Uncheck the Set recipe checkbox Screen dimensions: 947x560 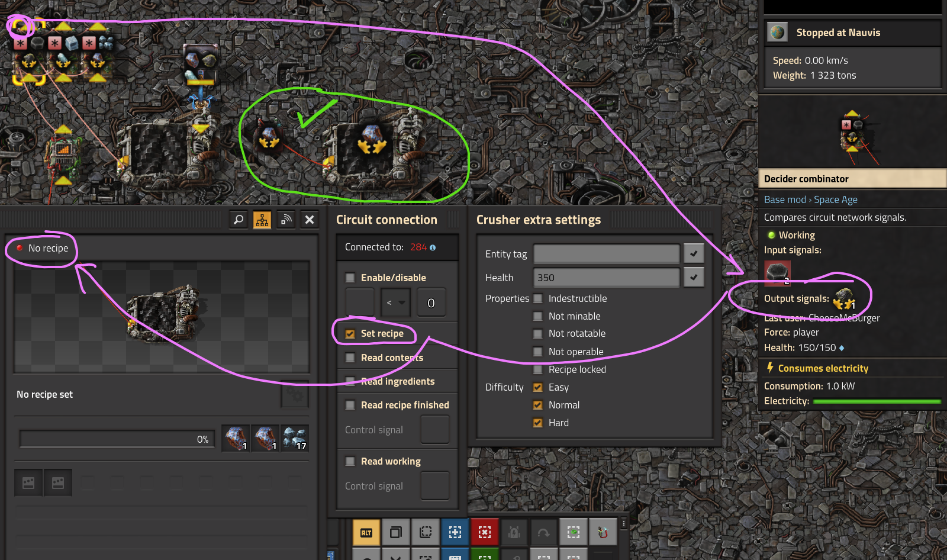(x=350, y=334)
